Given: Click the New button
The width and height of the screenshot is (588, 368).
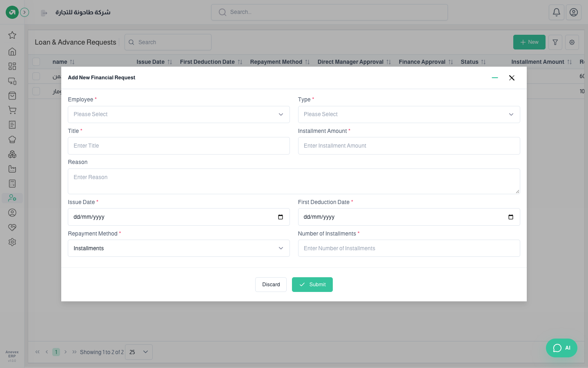Looking at the screenshot, I should (529, 42).
